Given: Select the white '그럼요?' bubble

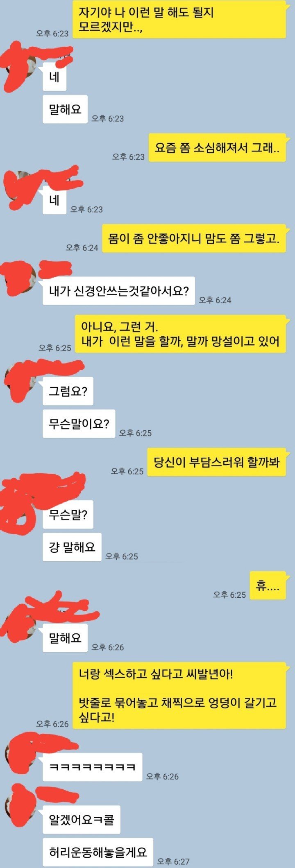Looking at the screenshot, I should pyautogui.click(x=68, y=391).
